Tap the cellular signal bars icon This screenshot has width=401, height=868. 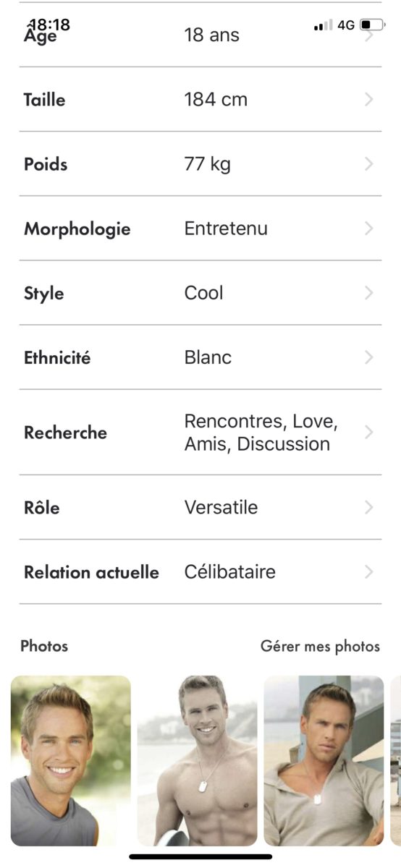323,26
